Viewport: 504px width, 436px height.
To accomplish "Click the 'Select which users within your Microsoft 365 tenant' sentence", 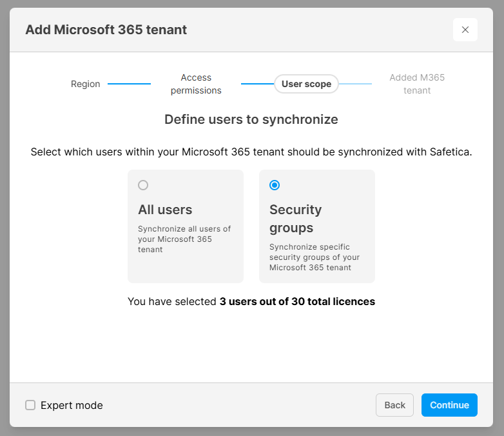I will [251, 152].
